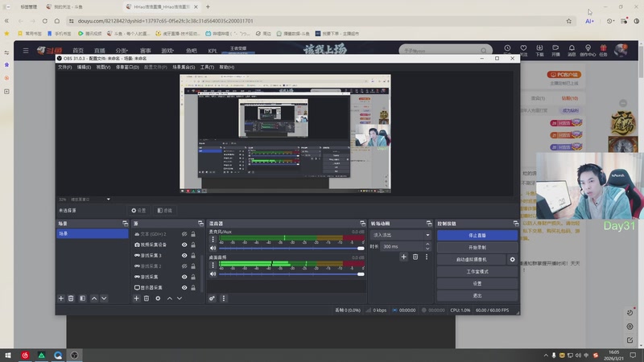Bookmark the page with the star icon
Viewport: 644px width, 362px height.
tap(569, 21)
